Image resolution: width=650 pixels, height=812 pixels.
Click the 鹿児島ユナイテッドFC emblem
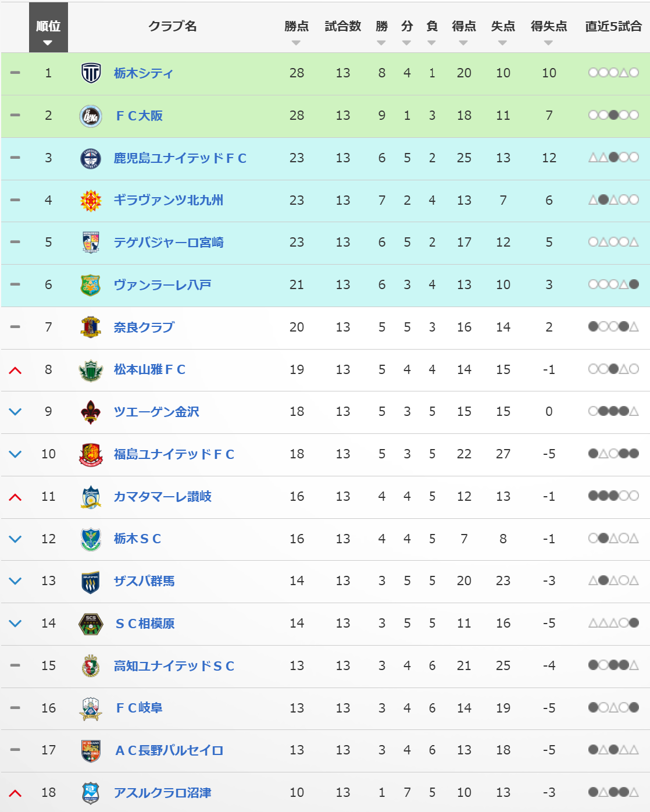(x=91, y=158)
